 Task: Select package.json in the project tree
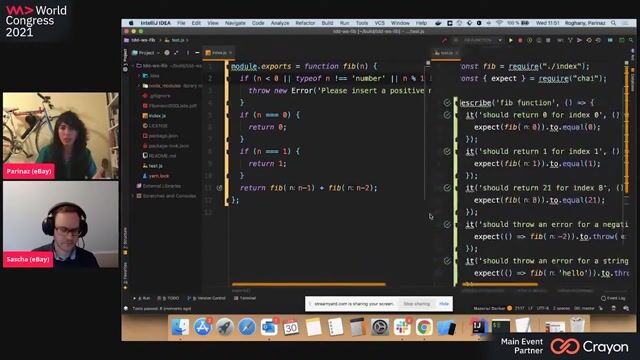pos(160,136)
